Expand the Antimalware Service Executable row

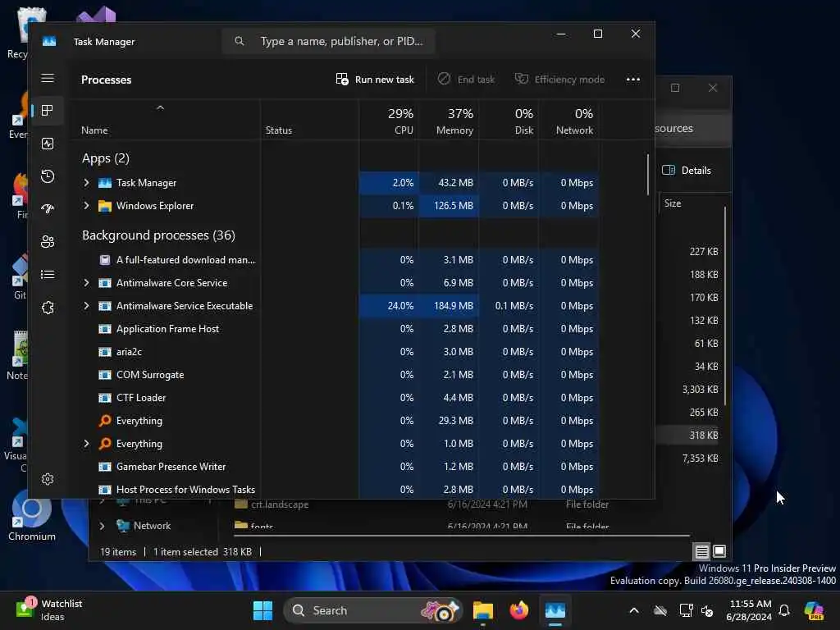[x=87, y=306]
